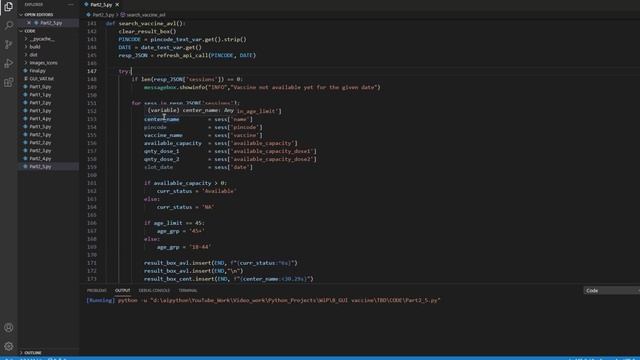Switch to the Problems panel tab
Screen dimensions: 640x360
(x=96, y=291)
